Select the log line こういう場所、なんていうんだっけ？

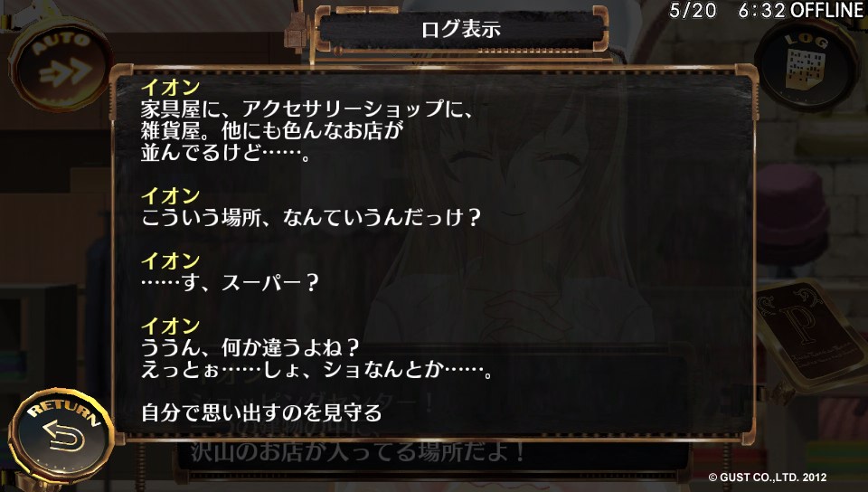coord(311,217)
